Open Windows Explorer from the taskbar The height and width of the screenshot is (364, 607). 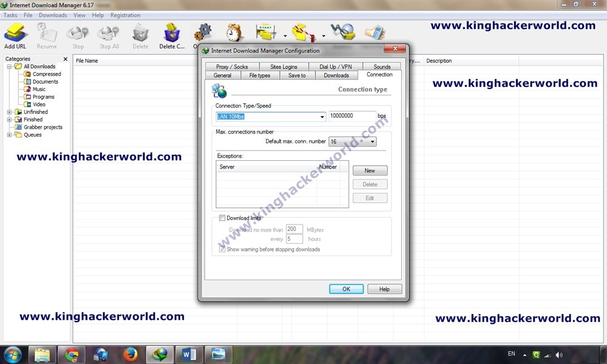coord(42,355)
